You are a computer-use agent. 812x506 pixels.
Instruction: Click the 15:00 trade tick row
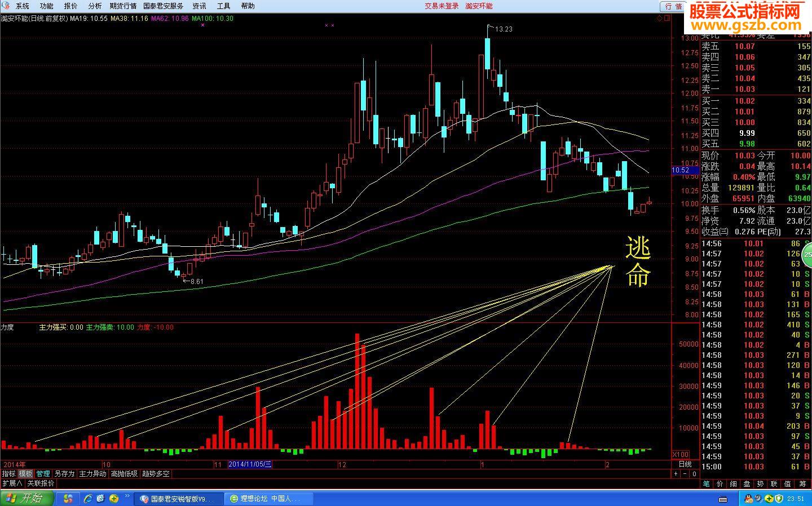click(756, 467)
